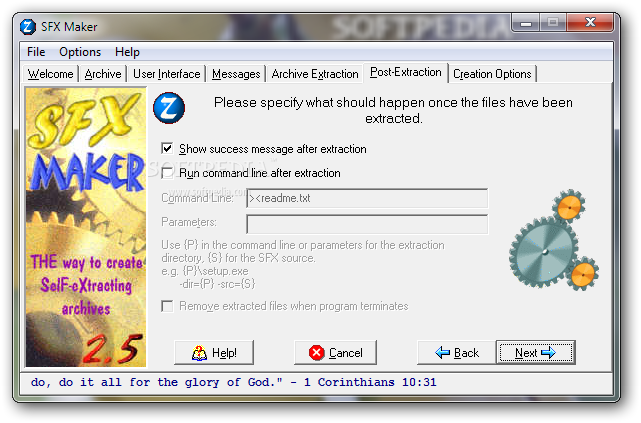
Task: Go Back to the previous step
Action: [457, 352]
